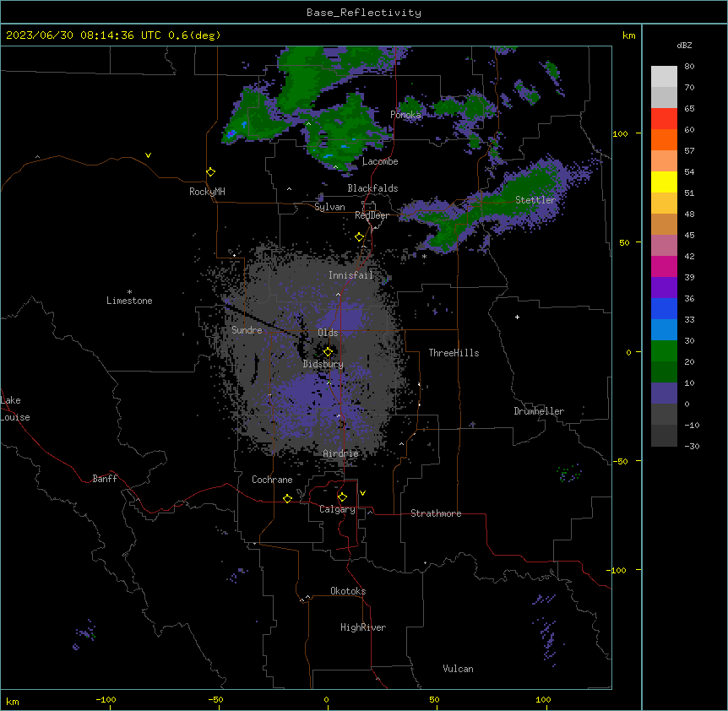Click the Okotoks label
Image resolution: width=728 pixels, height=711 pixels.
pos(348,591)
